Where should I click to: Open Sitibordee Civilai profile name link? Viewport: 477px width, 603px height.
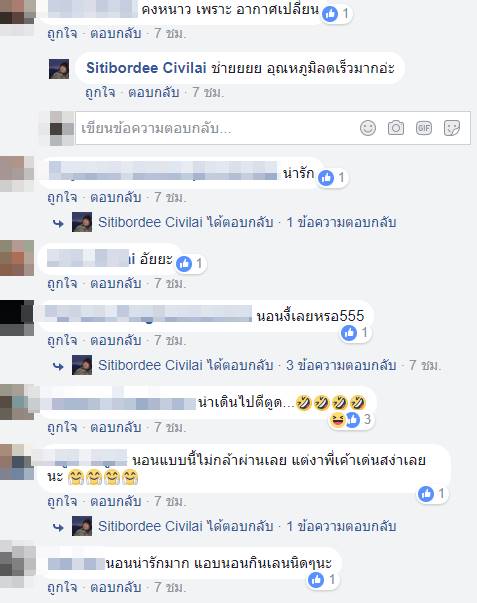tap(146, 68)
